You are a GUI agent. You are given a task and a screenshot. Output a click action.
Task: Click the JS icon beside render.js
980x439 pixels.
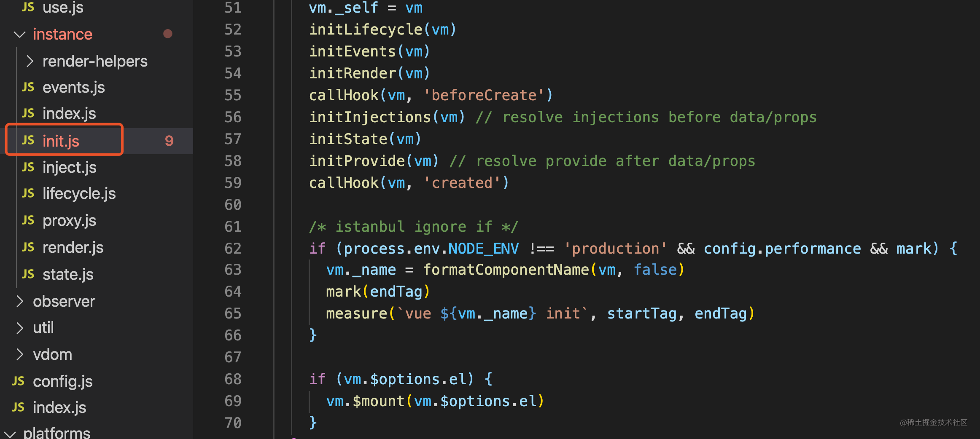(28, 247)
